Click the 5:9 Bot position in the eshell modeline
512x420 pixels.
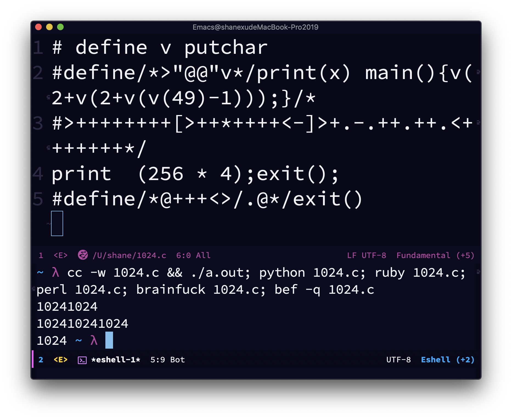pyautogui.click(x=167, y=360)
